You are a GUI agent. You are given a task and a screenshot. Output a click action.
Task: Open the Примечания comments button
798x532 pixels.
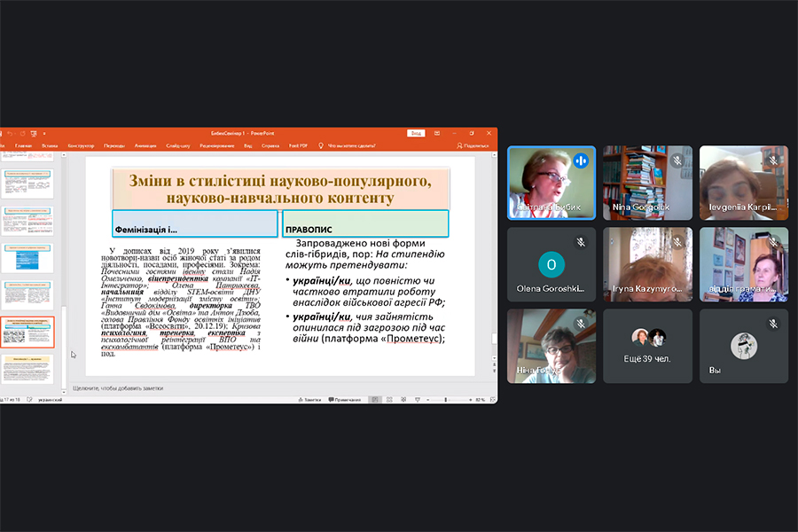tap(345, 400)
